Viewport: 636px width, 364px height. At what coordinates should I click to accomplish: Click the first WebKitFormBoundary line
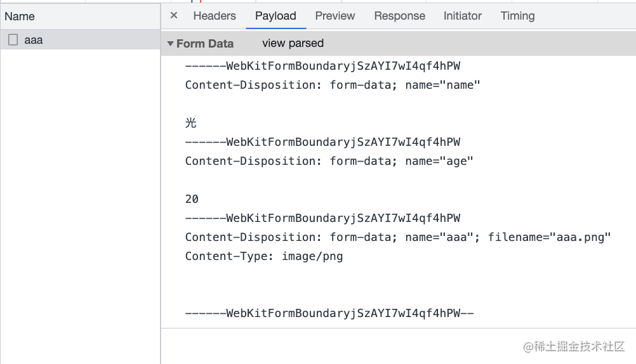coord(323,66)
